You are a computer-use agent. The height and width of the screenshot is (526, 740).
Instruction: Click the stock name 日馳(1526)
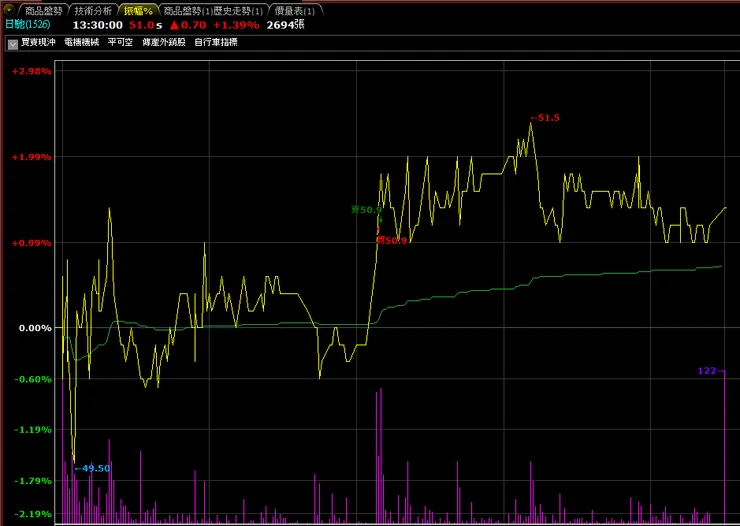click(27, 25)
